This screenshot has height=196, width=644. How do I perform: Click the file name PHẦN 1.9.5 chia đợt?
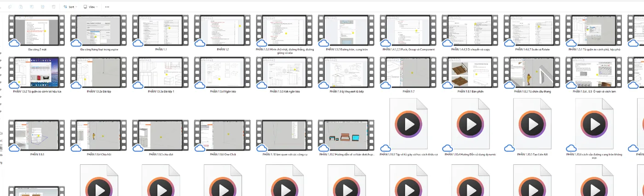pos(160,155)
